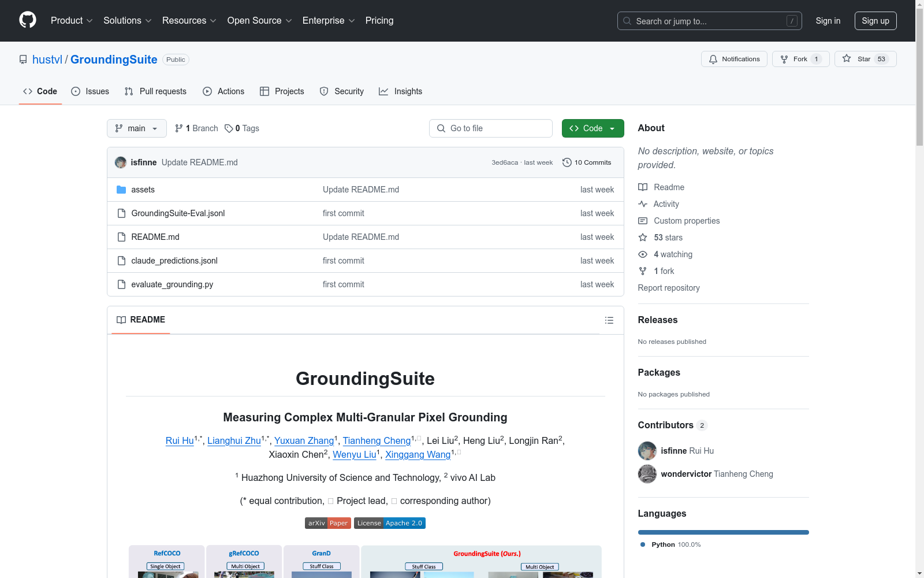Open the Pull requests tab
Viewport: 924px width, 578px height.
[x=155, y=91]
